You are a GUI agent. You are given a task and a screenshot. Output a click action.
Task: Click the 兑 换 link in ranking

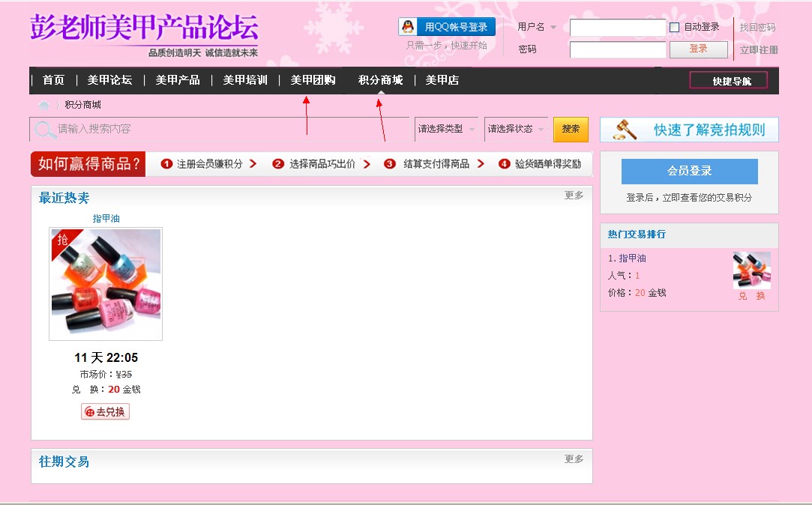click(x=751, y=296)
